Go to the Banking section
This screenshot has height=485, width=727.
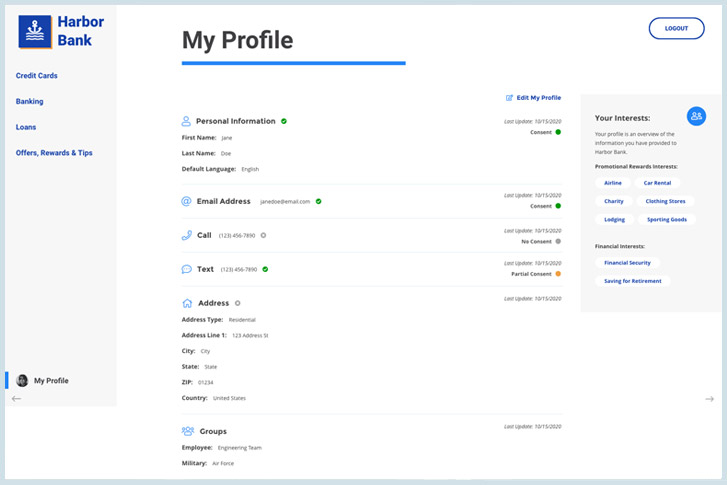(29, 101)
